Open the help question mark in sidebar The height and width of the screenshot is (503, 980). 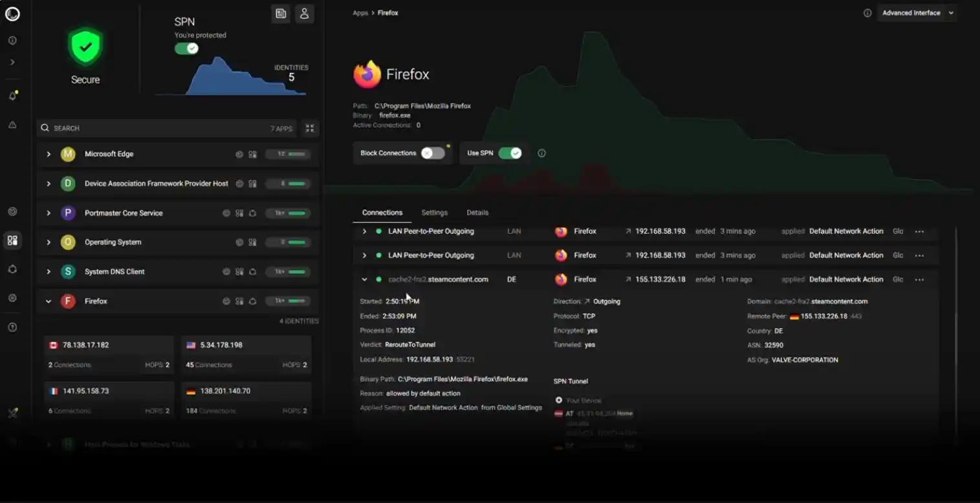tap(12, 328)
